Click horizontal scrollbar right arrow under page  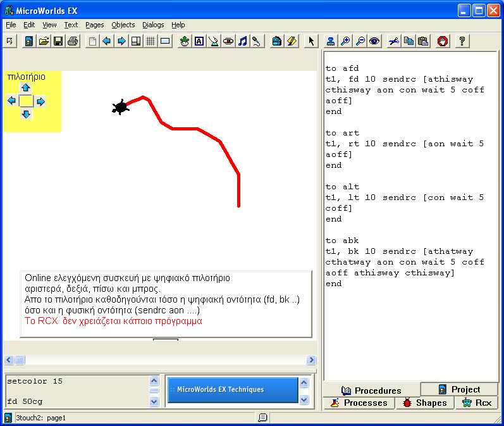point(311,360)
